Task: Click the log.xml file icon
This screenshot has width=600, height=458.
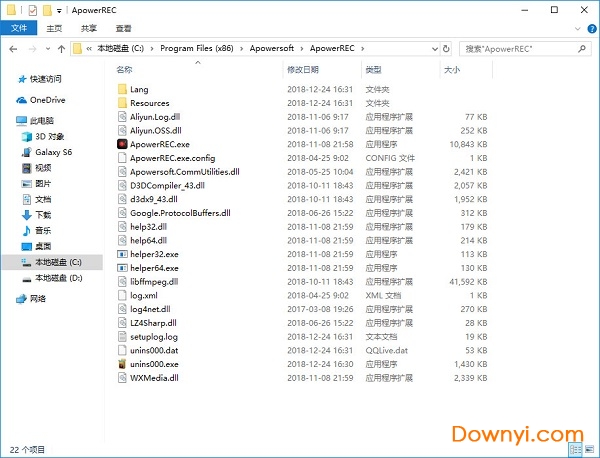Action: point(122,295)
